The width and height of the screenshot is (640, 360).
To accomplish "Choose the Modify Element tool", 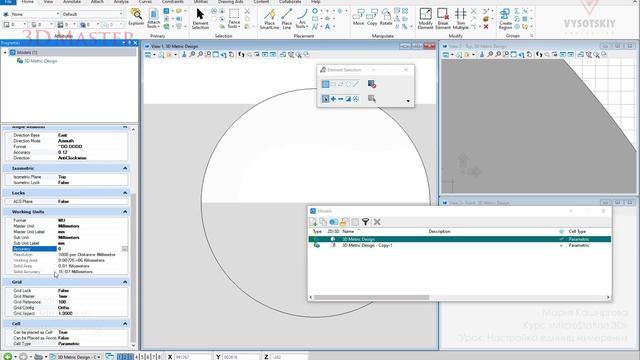I will click(425, 19).
